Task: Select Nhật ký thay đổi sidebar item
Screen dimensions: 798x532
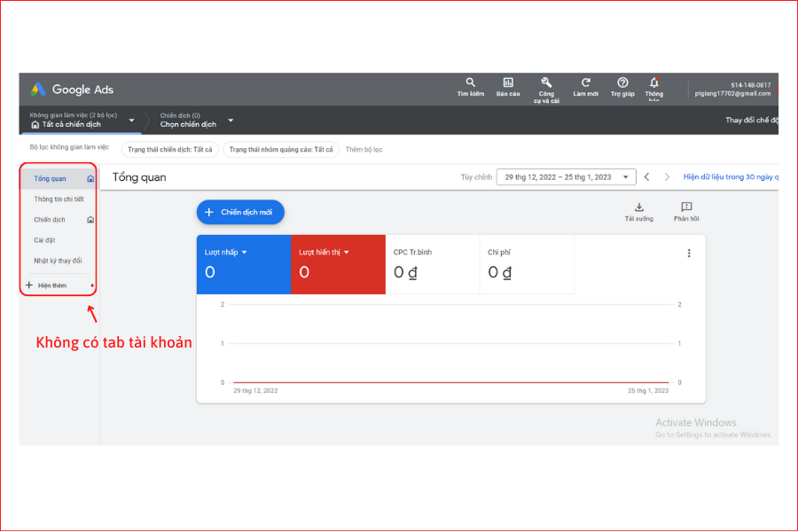Action: coord(58,261)
